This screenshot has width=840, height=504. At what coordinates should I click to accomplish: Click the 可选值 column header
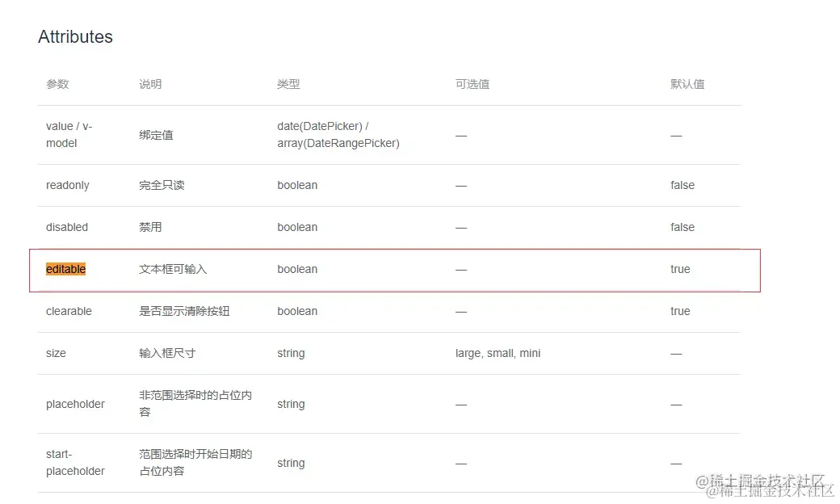472,84
